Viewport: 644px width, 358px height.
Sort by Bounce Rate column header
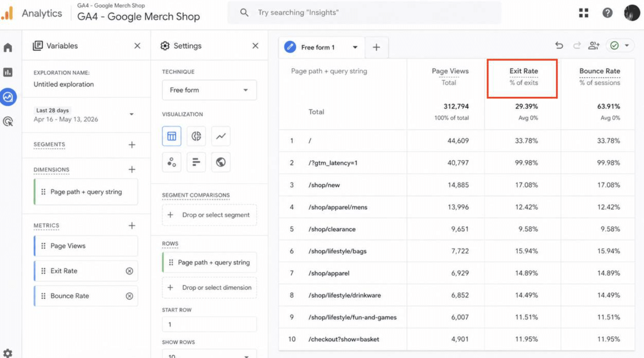tap(600, 71)
